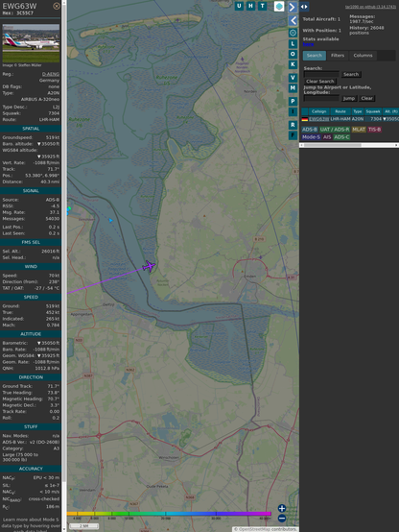This screenshot has width=399, height=532.
Task: Open the map layer selector icon
Action: 279,6
